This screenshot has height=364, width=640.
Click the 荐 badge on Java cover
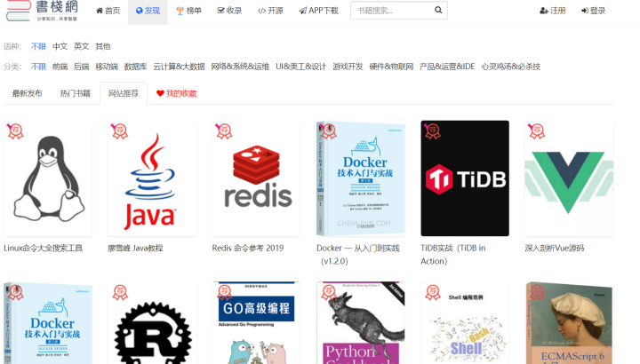pos(120,131)
